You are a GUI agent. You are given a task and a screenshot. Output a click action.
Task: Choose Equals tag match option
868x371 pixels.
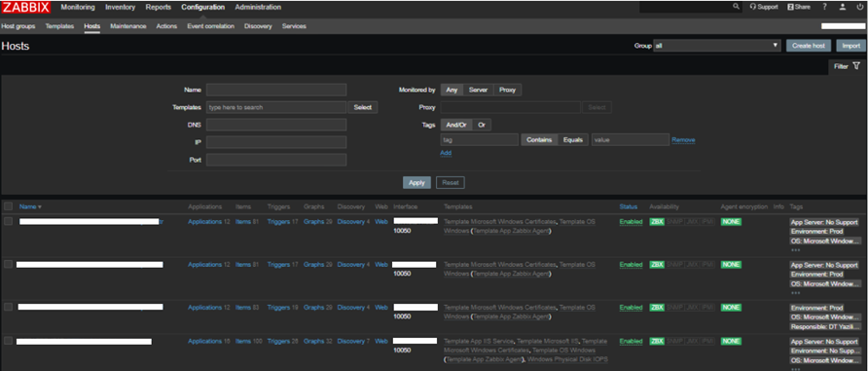(573, 140)
